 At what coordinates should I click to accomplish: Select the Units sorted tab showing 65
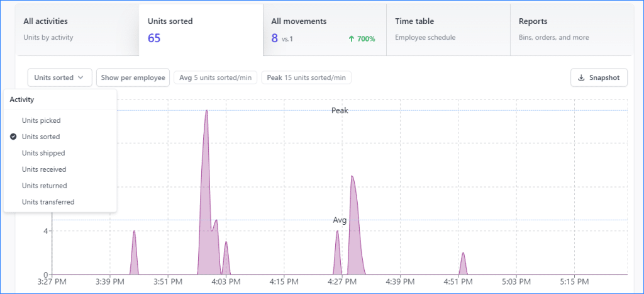[x=201, y=30]
